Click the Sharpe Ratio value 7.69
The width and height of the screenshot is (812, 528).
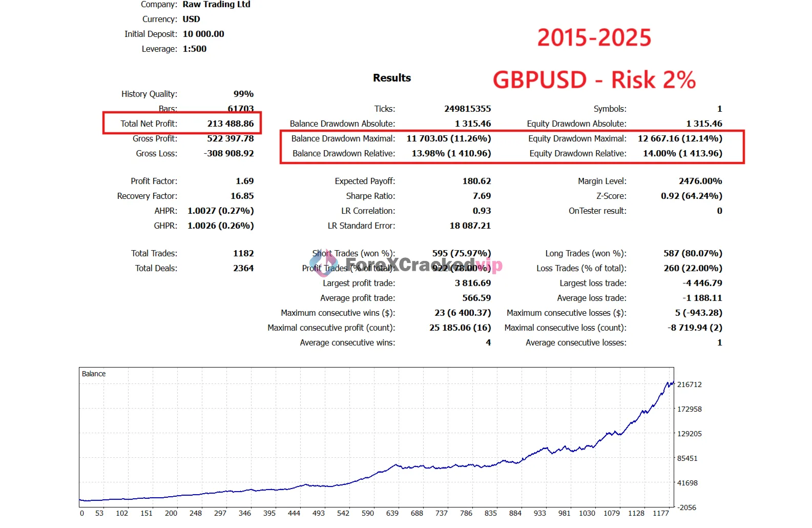[x=482, y=196]
